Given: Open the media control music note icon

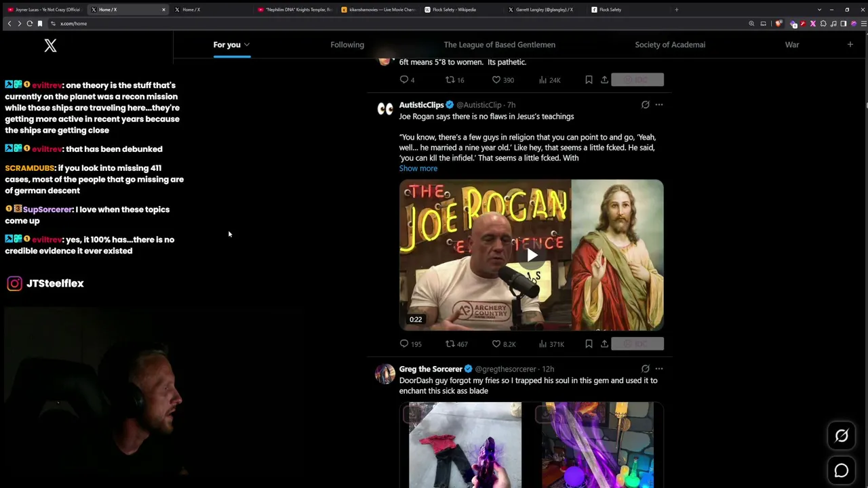Looking at the screenshot, I should 833,24.
